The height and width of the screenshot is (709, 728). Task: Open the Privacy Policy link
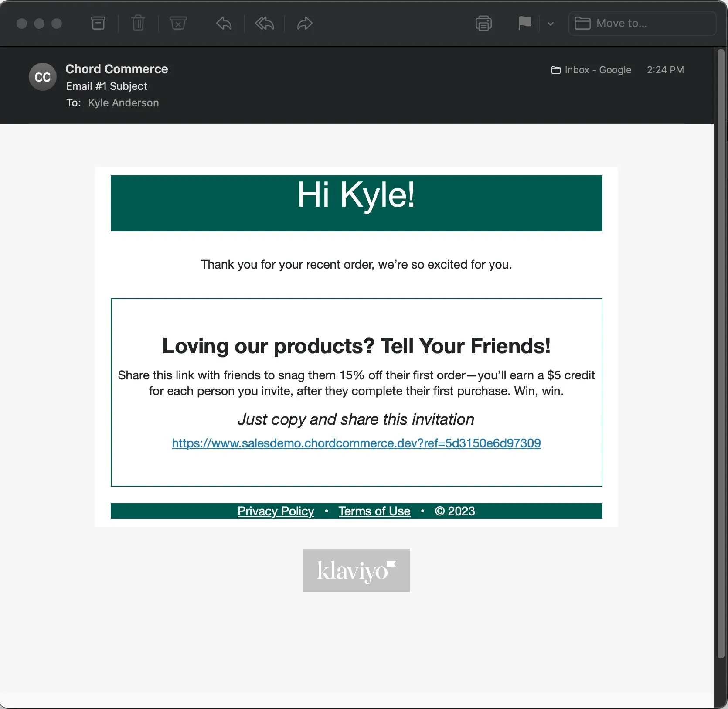276,511
